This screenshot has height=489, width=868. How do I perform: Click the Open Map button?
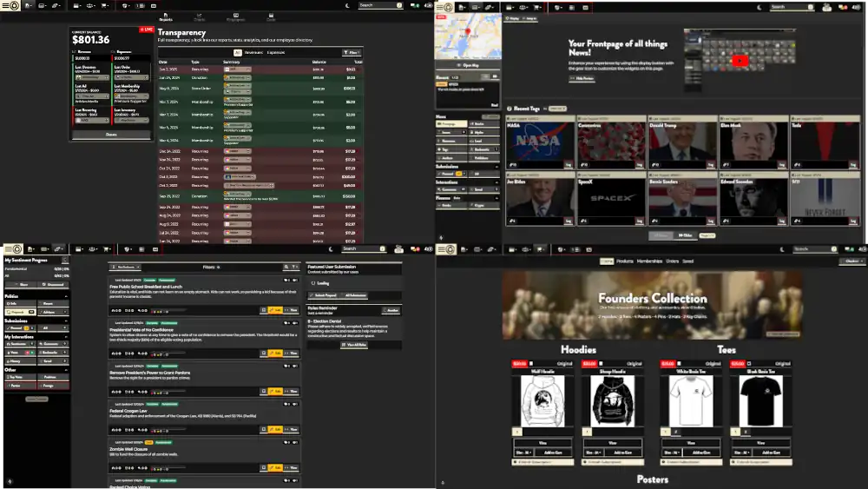(x=468, y=65)
